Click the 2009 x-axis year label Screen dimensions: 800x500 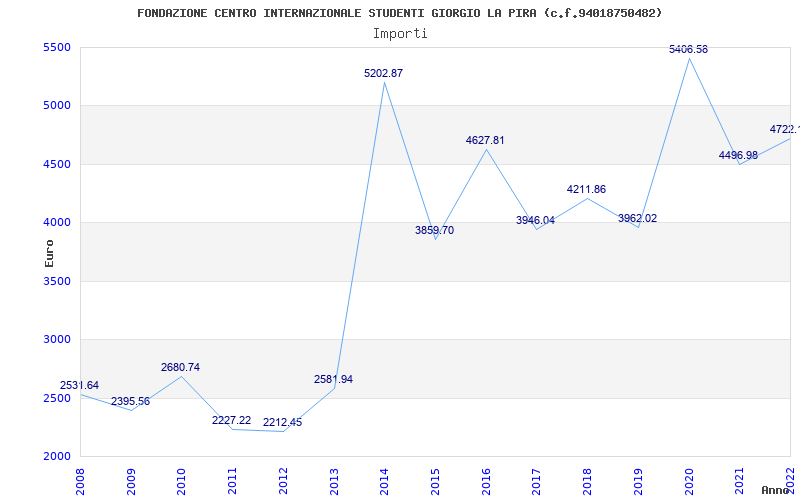tap(131, 481)
